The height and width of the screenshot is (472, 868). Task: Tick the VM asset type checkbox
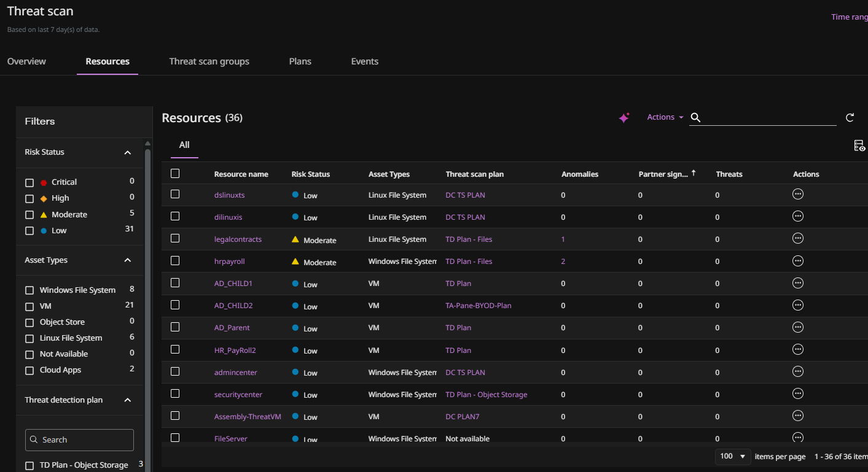[x=29, y=306]
